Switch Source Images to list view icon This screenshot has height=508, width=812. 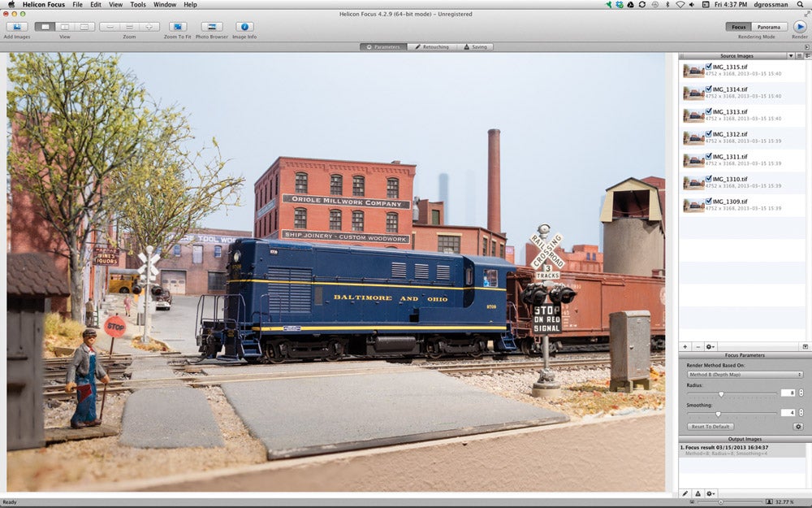click(x=800, y=55)
